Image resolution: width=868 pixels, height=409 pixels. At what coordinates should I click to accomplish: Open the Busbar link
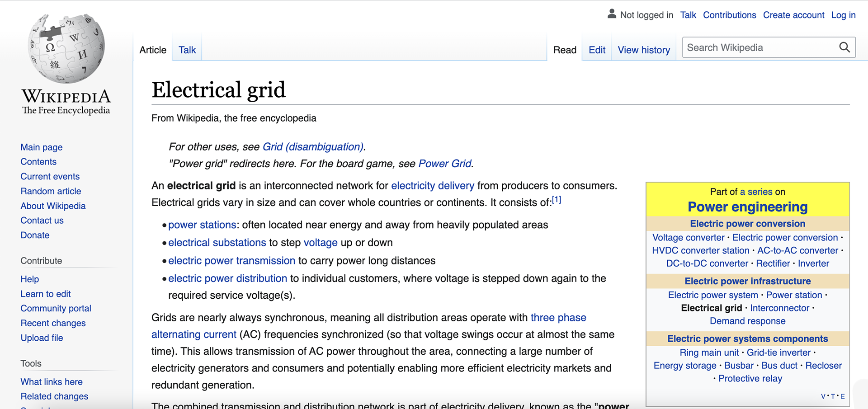[x=739, y=366]
